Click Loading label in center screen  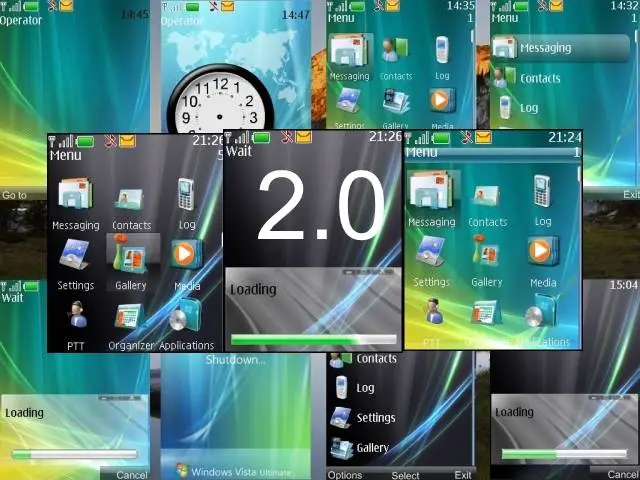click(x=253, y=289)
